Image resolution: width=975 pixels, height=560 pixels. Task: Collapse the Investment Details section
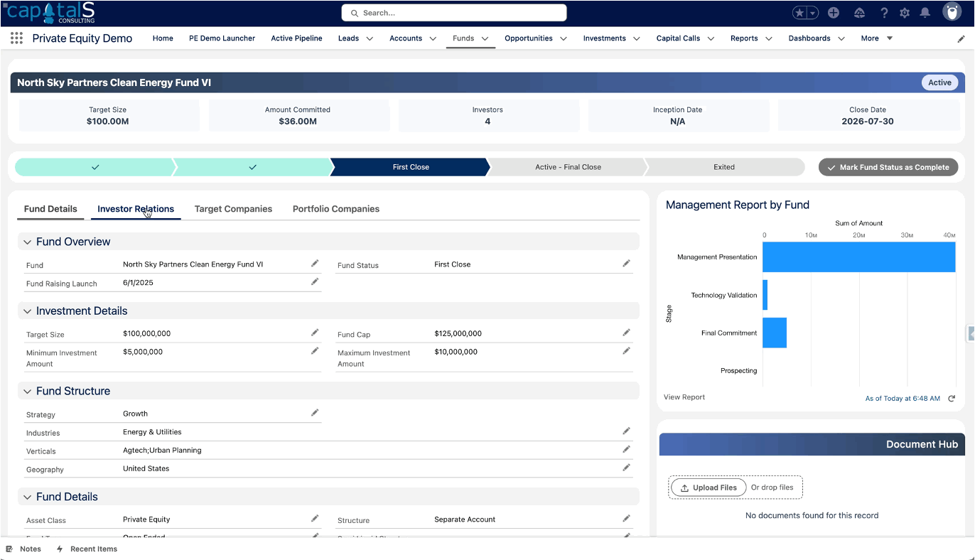click(x=28, y=311)
